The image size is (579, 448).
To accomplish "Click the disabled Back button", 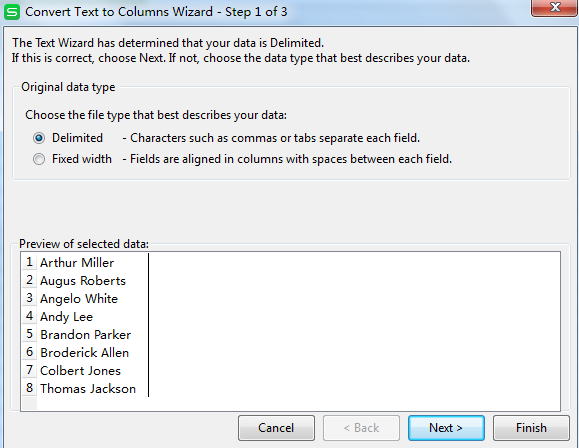I will (361, 428).
